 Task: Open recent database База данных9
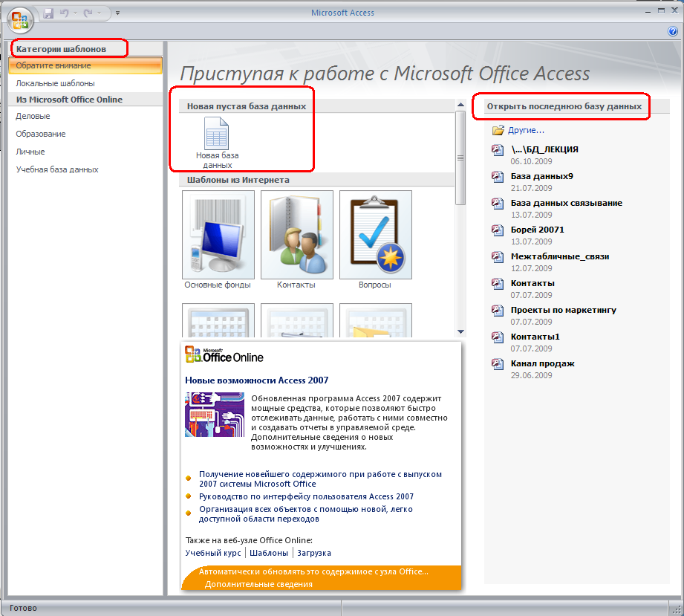[542, 176]
